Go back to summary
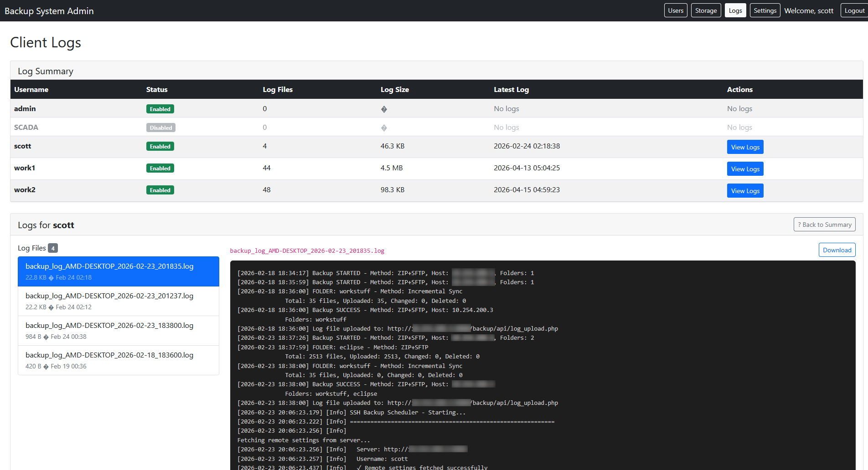The width and height of the screenshot is (868, 470). (x=824, y=225)
